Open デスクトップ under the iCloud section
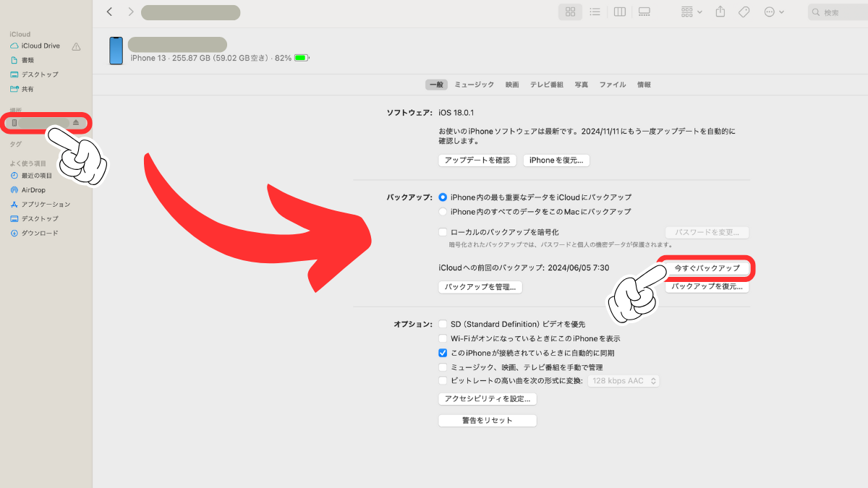868x488 pixels. pos(40,74)
